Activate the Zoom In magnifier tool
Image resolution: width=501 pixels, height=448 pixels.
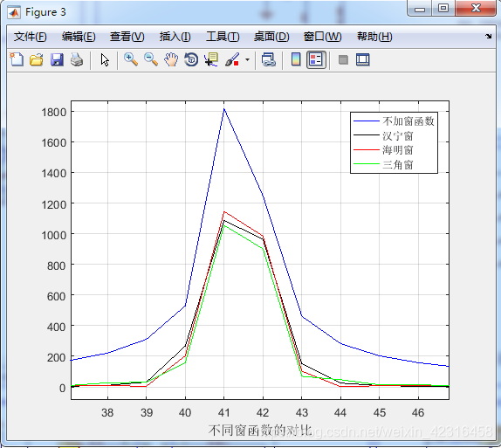[x=131, y=59]
